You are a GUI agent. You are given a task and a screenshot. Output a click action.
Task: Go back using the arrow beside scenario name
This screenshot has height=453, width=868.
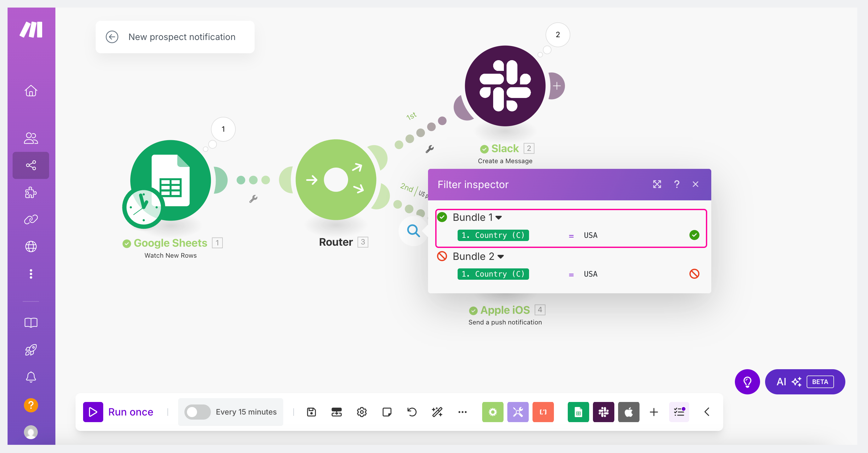click(x=112, y=37)
